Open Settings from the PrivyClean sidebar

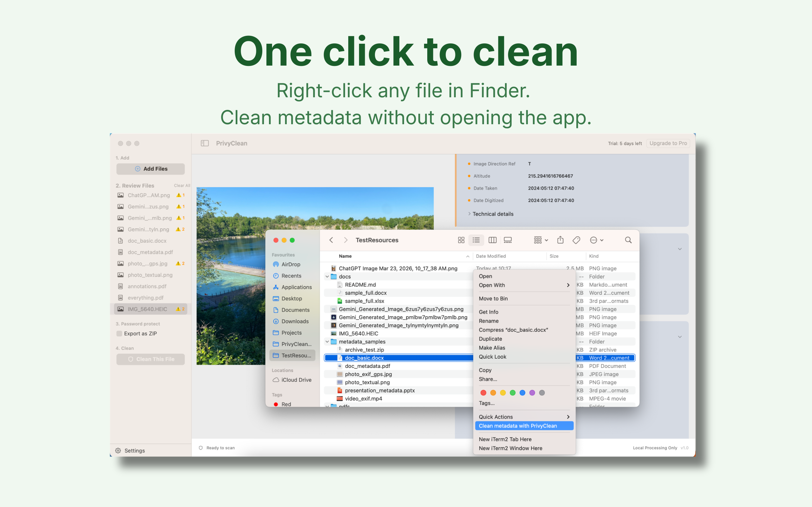(x=131, y=450)
